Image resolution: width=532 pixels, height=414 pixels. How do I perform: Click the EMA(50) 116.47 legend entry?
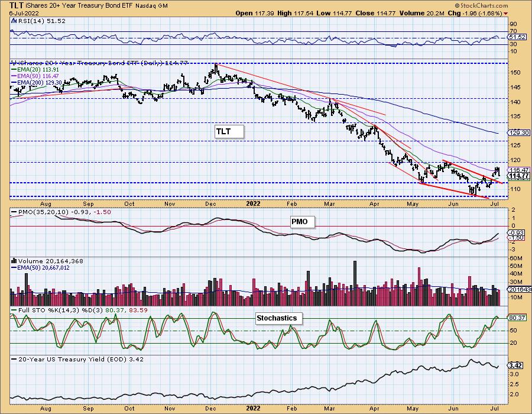pos(35,76)
